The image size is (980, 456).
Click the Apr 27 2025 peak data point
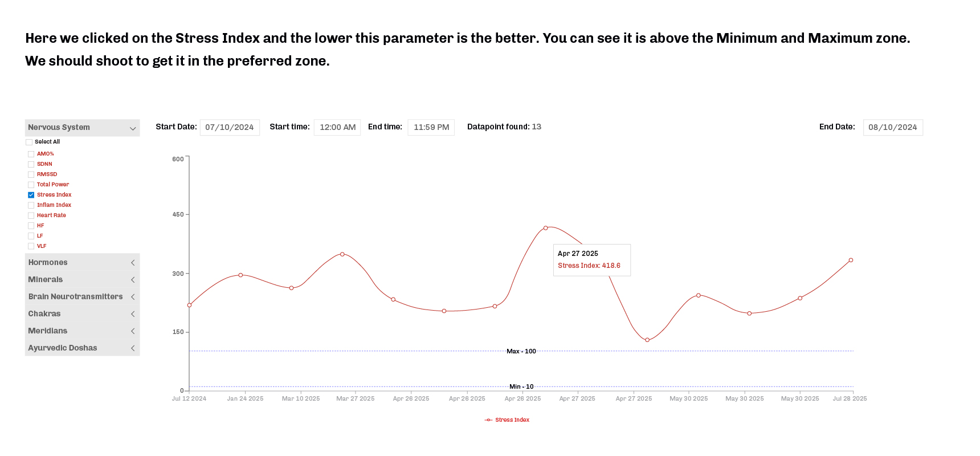pos(546,228)
